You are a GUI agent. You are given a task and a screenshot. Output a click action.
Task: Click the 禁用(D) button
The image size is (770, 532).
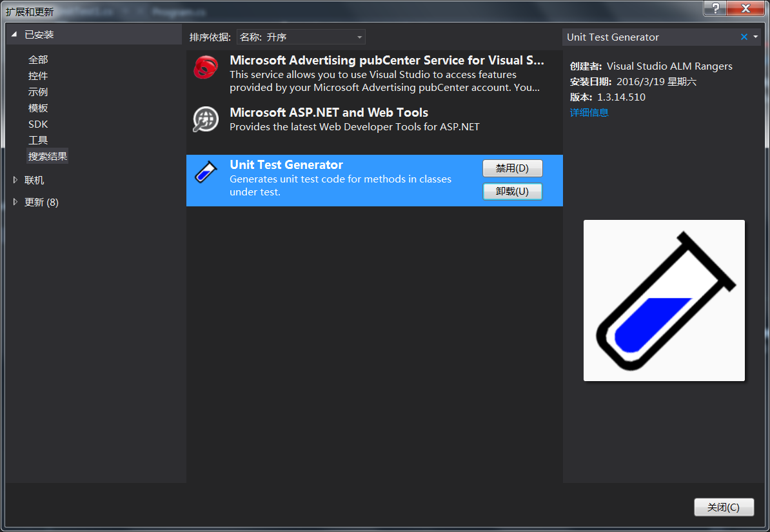[512, 168]
